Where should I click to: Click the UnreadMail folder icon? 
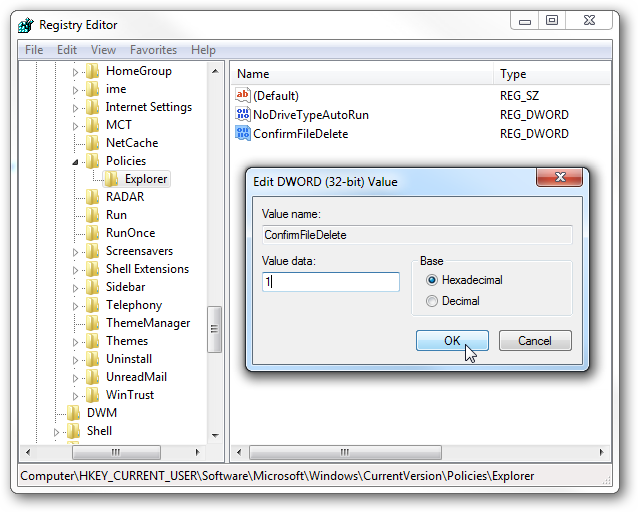[x=93, y=376]
